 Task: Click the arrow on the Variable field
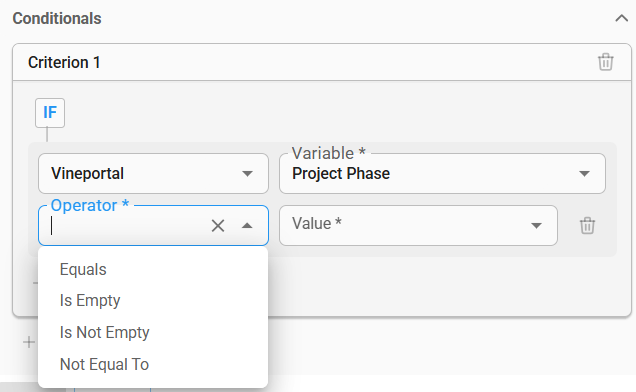click(584, 174)
